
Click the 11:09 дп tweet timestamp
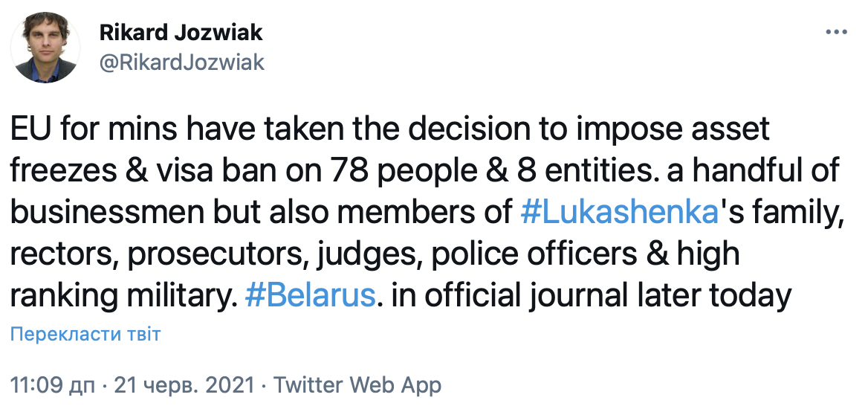tap(54, 386)
